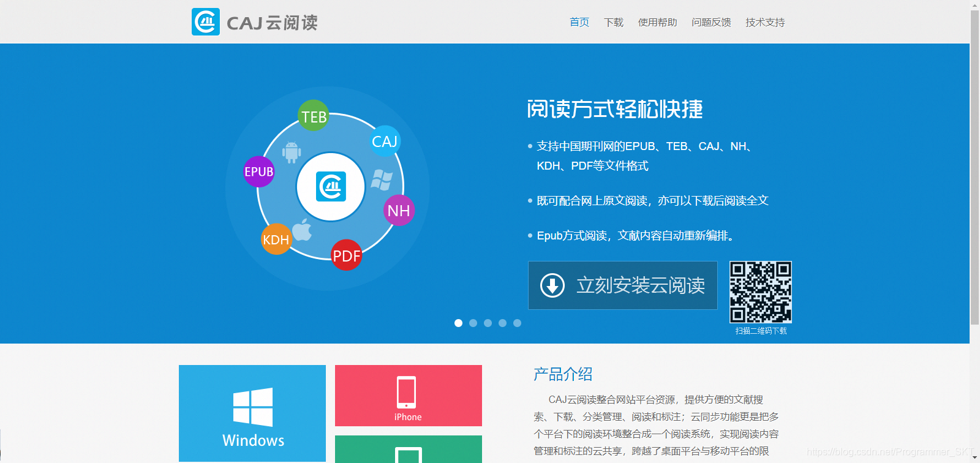Select the fifth carousel dot
The width and height of the screenshot is (980, 463).
(517, 323)
